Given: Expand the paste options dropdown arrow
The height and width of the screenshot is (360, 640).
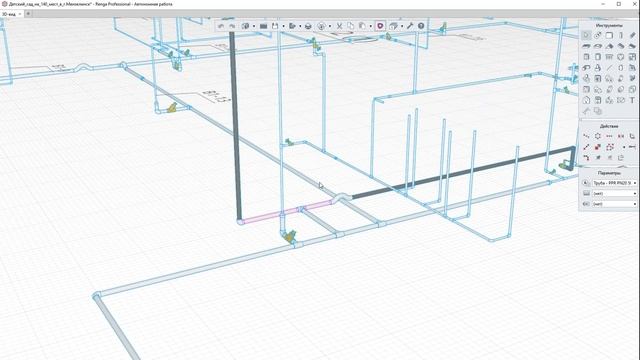Looking at the screenshot, I should point(370,26).
